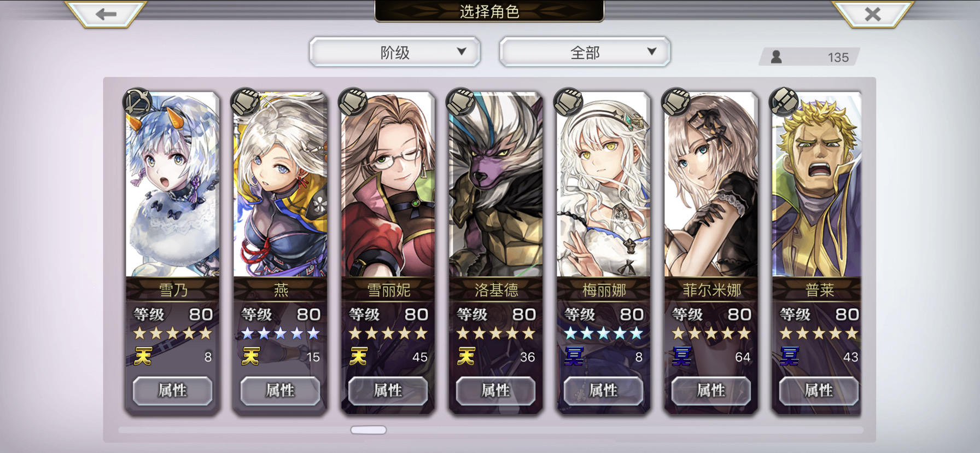Click the 天 attribute icon on 雪丽妮's card

tap(359, 357)
